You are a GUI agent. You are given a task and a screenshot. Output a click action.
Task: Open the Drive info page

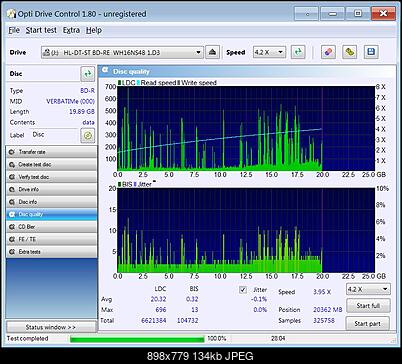coord(52,189)
